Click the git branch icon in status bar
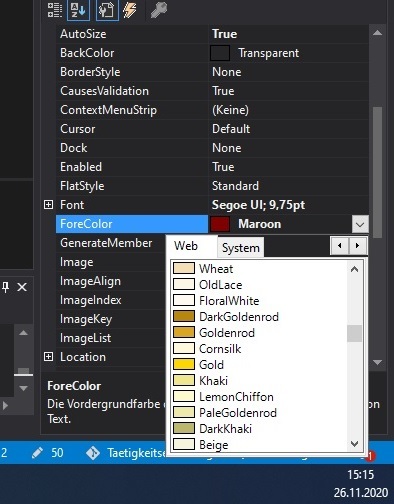Viewport: 394px width, 504px height. point(93,453)
